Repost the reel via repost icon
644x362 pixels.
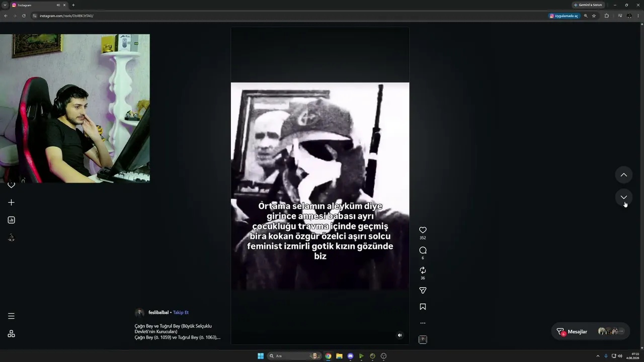point(423,270)
